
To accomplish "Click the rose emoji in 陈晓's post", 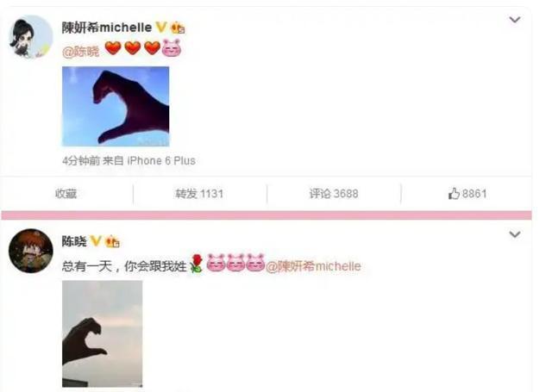I will 197,264.
